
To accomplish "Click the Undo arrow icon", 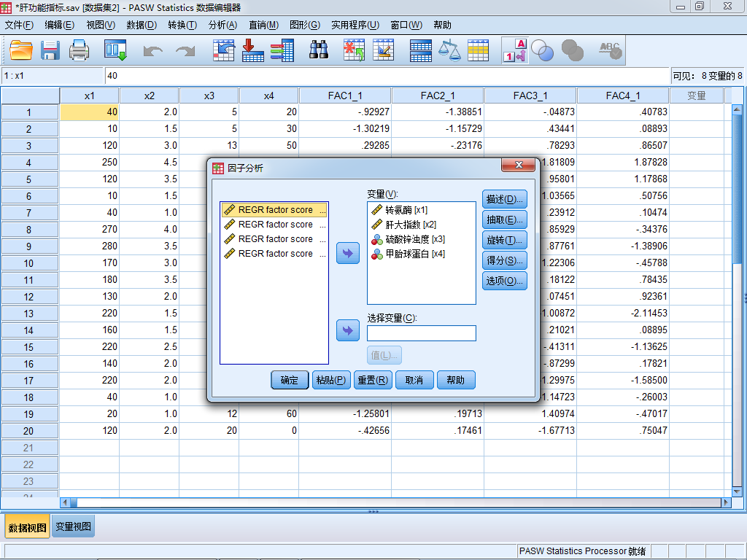I will tap(153, 50).
